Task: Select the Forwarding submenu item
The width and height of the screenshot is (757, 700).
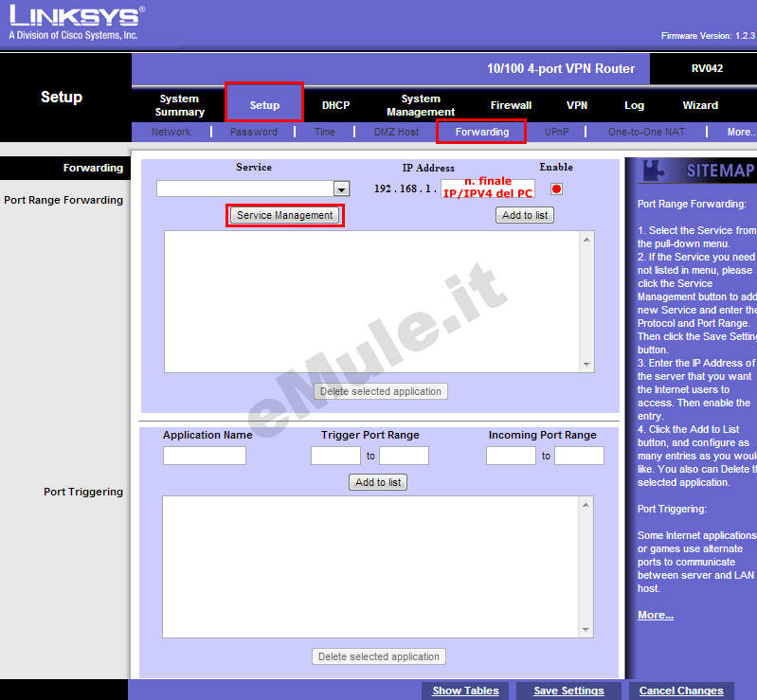Action: click(x=482, y=132)
